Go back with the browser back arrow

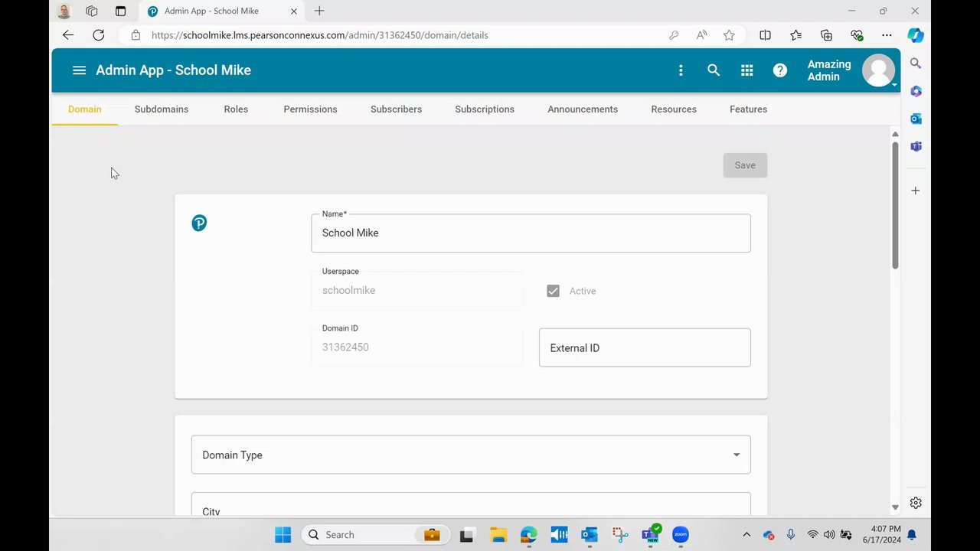click(68, 35)
